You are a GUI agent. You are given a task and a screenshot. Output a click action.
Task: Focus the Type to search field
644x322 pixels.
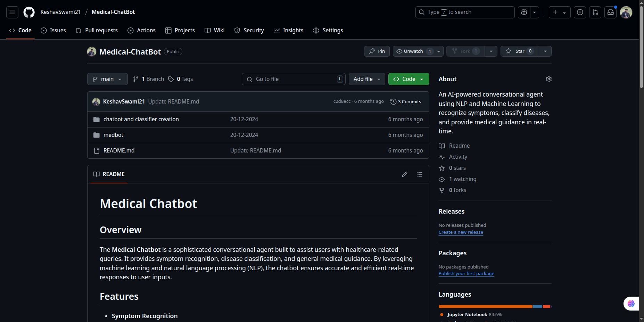coord(465,12)
